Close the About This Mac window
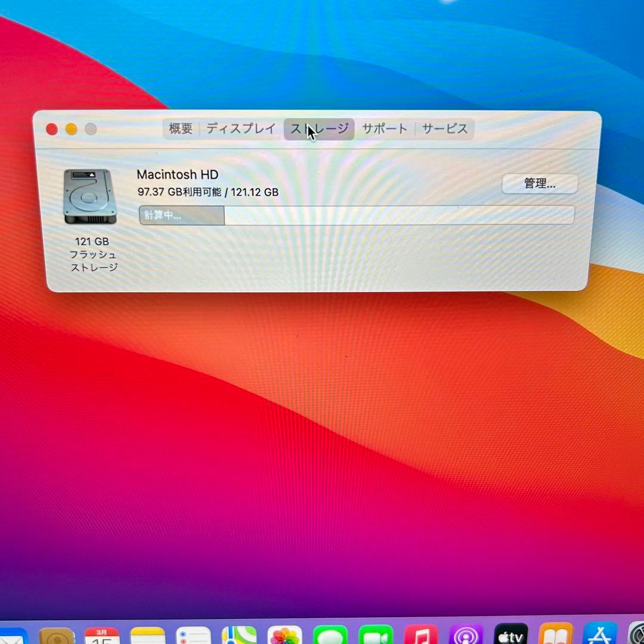The width and height of the screenshot is (644, 644). [52, 129]
